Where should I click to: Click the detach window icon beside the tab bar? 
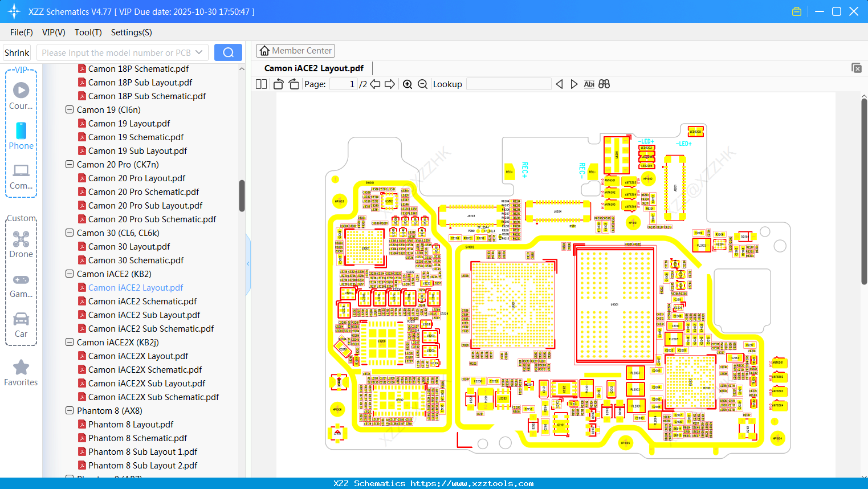[x=856, y=68]
